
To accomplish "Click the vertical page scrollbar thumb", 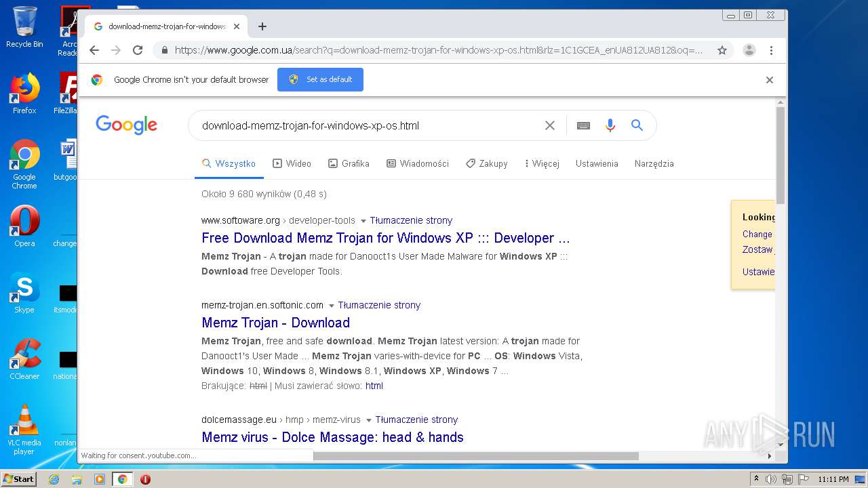I will [781, 155].
